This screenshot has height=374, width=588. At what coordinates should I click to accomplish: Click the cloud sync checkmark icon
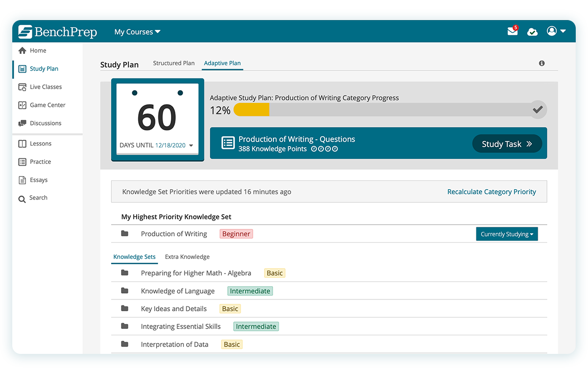click(x=532, y=32)
